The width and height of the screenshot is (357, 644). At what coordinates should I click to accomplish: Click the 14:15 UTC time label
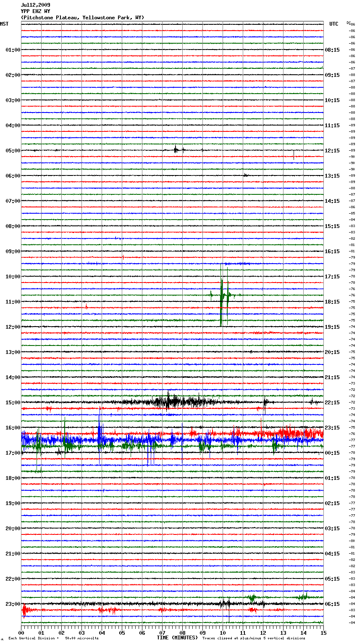pos(332,201)
